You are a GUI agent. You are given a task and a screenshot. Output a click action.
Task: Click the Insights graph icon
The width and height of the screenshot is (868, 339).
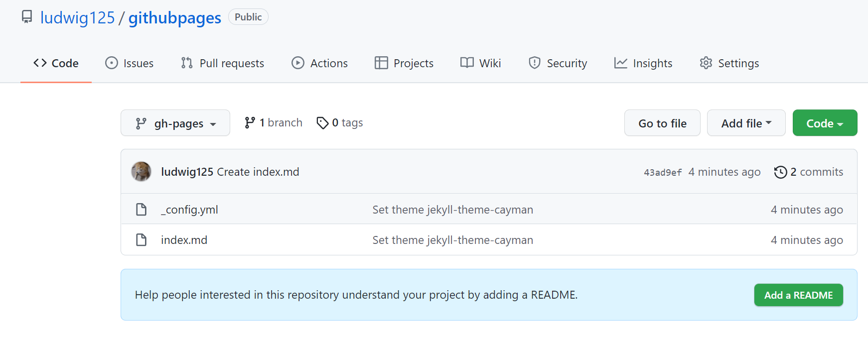621,63
